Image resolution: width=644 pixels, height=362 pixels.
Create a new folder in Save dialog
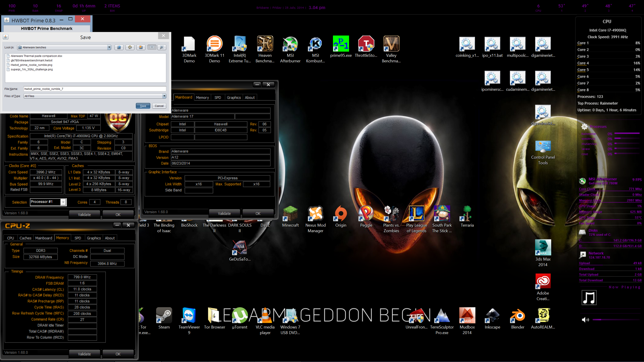141,47
